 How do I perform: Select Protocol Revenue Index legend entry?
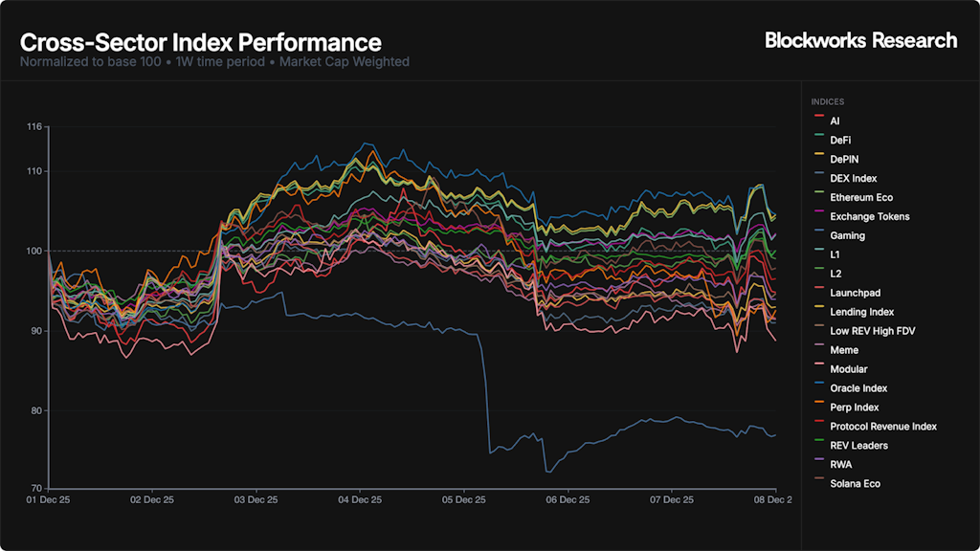point(882,428)
